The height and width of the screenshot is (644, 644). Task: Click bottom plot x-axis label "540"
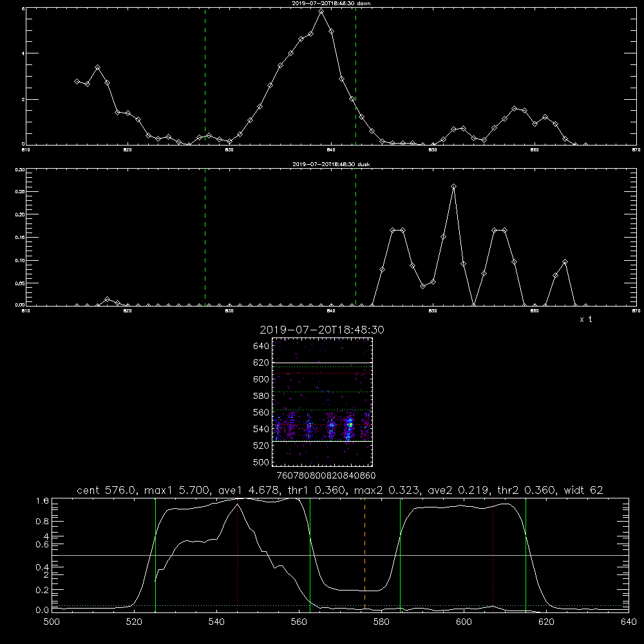click(x=216, y=622)
